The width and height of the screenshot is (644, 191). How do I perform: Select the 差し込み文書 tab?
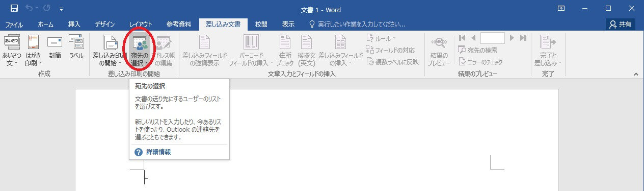223,24
